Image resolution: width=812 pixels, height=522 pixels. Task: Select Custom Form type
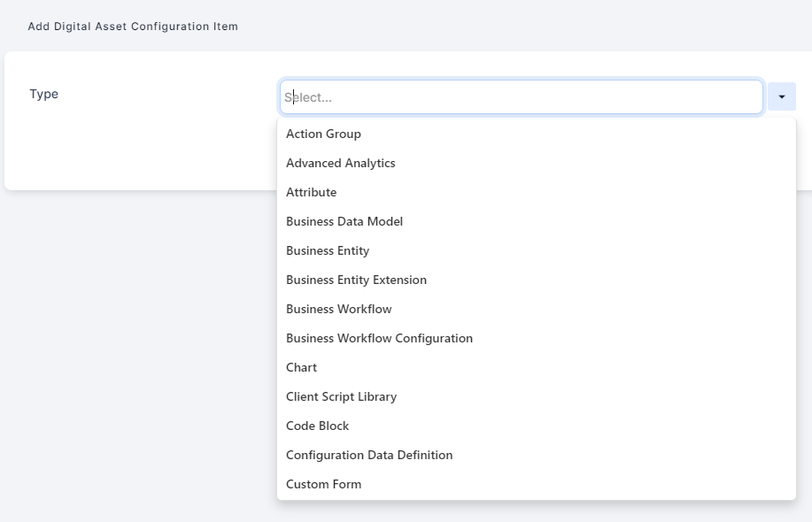point(323,484)
